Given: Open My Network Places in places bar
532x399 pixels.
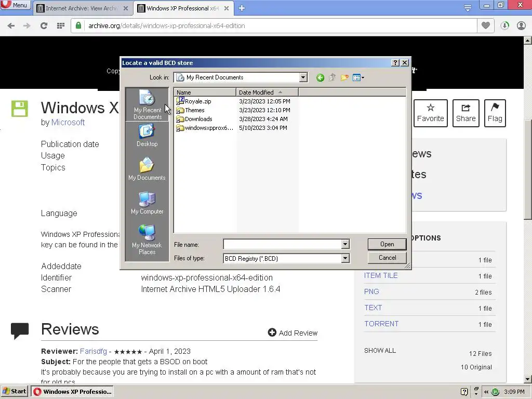Looking at the screenshot, I should [147, 240].
